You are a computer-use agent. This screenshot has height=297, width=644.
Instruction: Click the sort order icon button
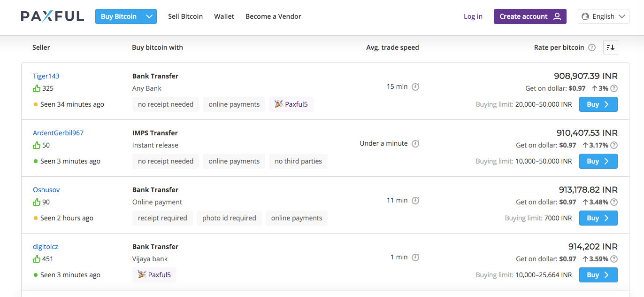[610, 47]
